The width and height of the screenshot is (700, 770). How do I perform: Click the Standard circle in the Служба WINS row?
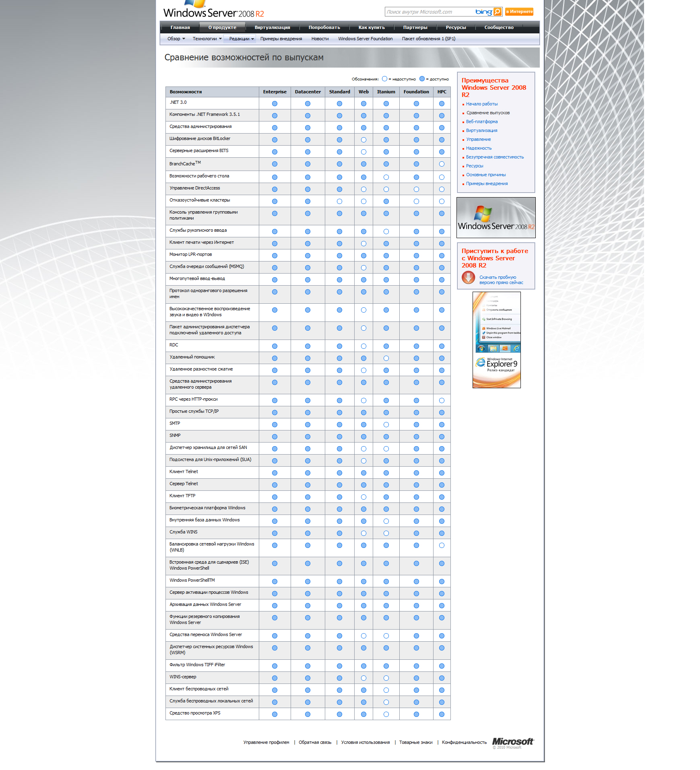coord(339,533)
